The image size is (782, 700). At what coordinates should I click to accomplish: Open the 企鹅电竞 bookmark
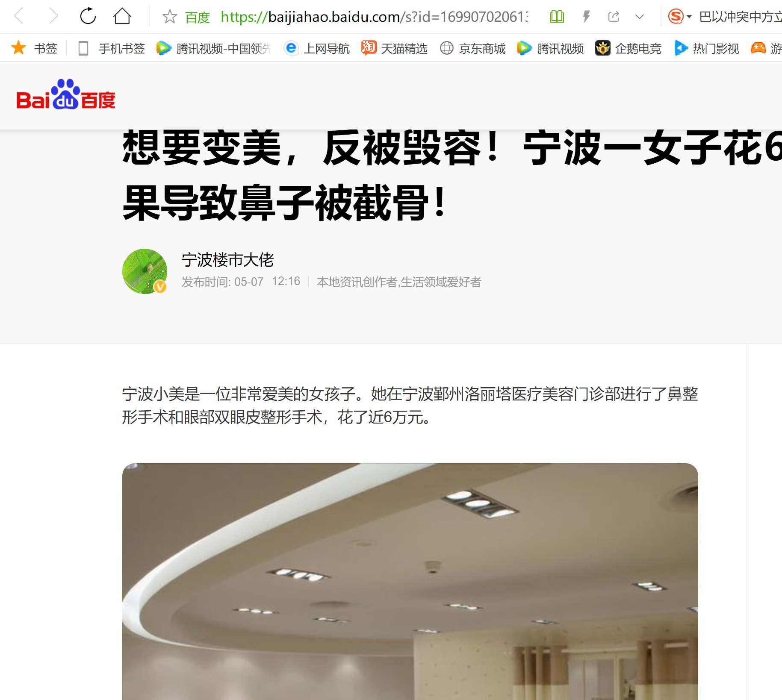coord(628,48)
